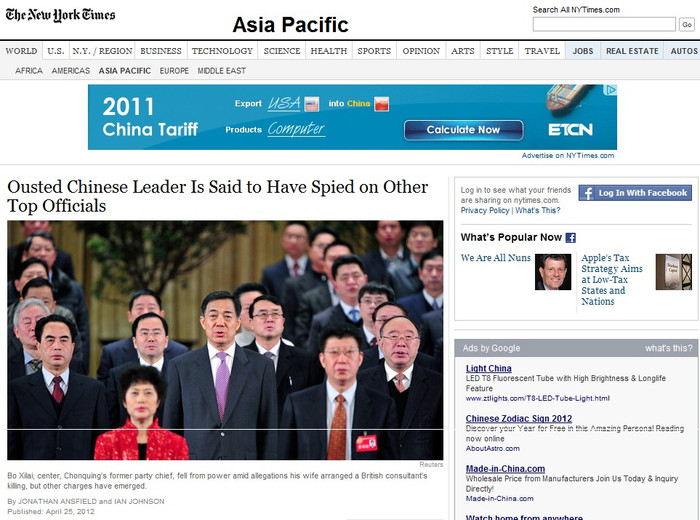Open the Privacy Policy link
The width and height of the screenshot is (700, 520).
[485, 210]
